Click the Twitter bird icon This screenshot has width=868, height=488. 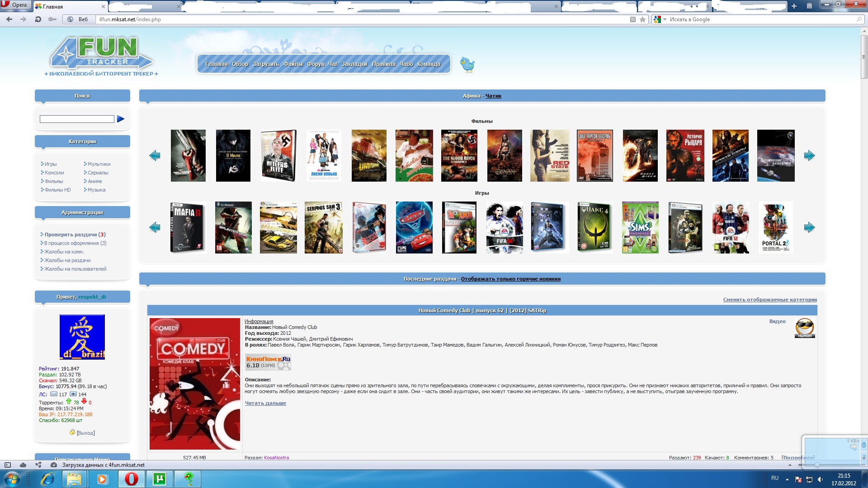coord(467,65)
